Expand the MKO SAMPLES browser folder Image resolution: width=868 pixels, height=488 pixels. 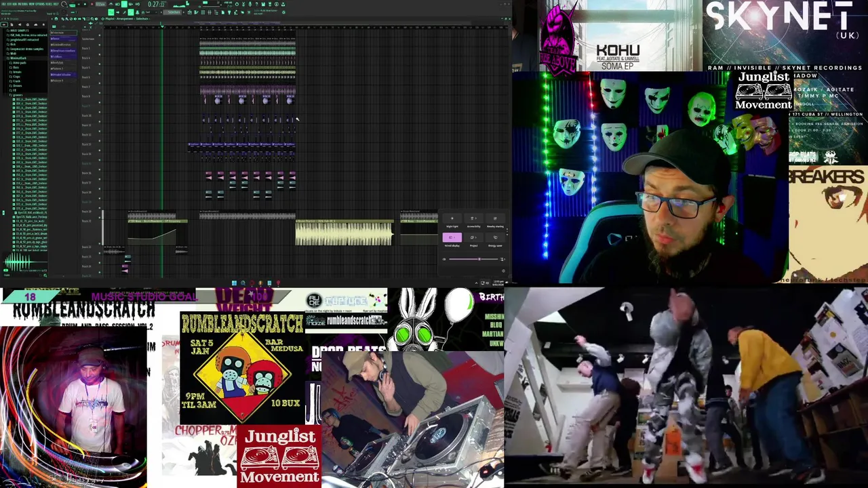point(18,30)
